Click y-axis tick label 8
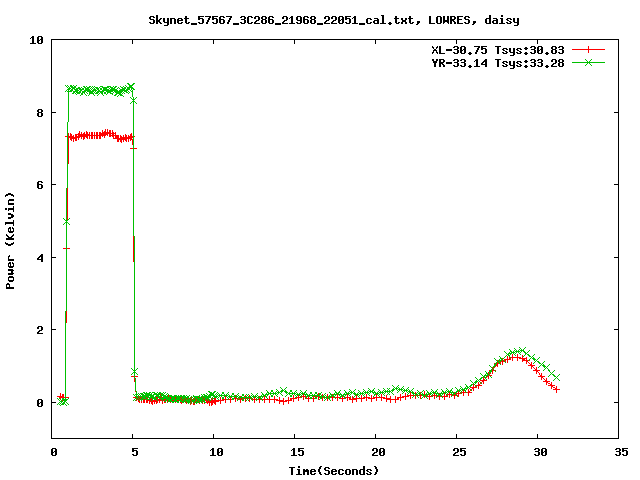The width and height of the screenshot is (640, 480). click(x=40, y=113)
